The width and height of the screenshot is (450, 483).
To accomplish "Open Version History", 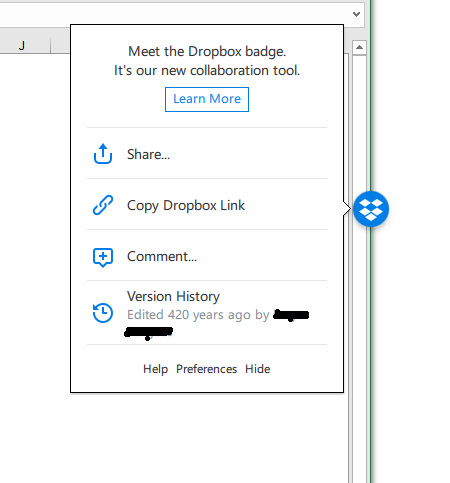I will point(207,313).
